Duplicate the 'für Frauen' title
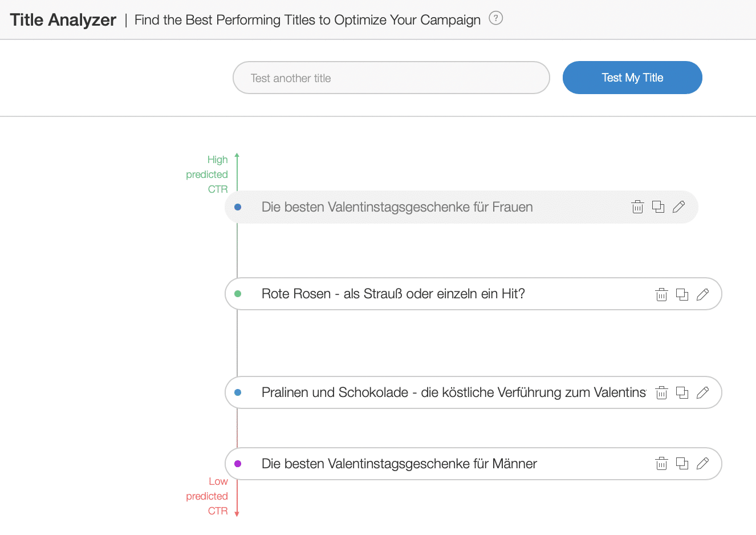Image resolution: width=756 pixels, height=535 pixels. point(658,207)
